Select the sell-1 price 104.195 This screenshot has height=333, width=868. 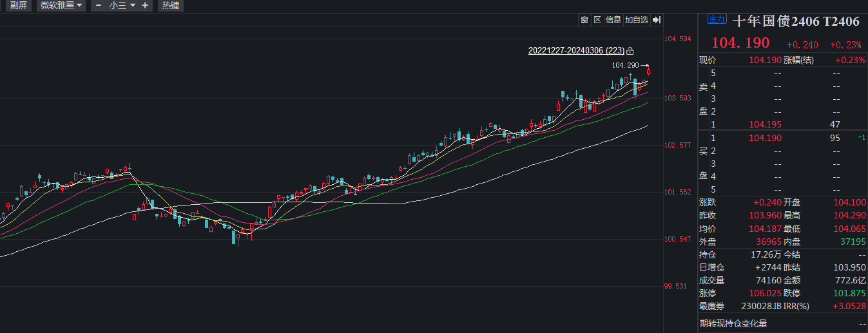(766, 124)
